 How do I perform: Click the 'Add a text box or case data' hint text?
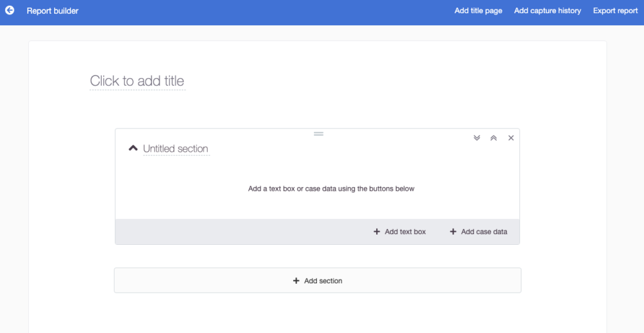coord(331,188)
